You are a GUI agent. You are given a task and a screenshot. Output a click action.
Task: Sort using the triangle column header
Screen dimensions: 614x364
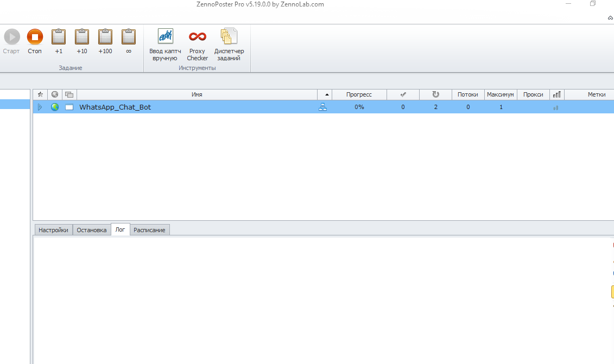click(x=325, y=94)
